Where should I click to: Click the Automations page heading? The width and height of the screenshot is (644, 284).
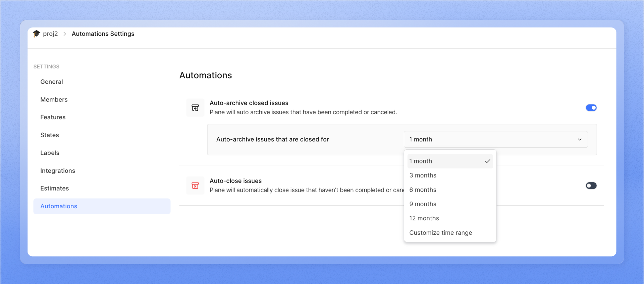pos(206,75)
